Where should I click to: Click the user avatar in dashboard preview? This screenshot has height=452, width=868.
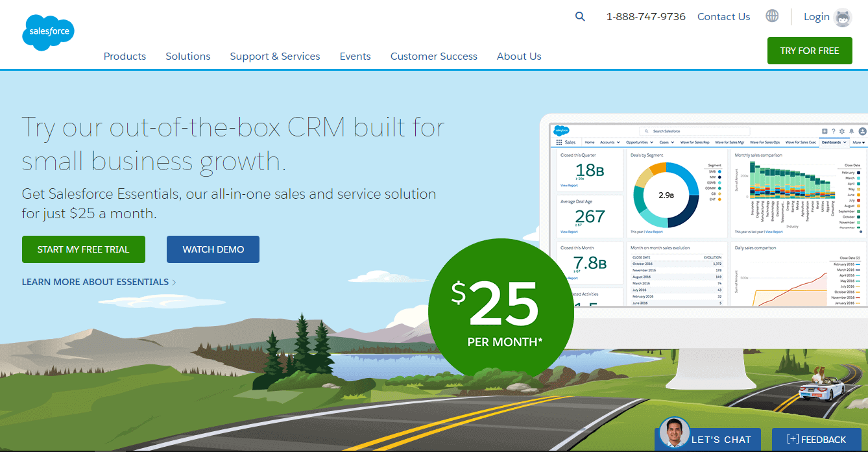[863, 131]
